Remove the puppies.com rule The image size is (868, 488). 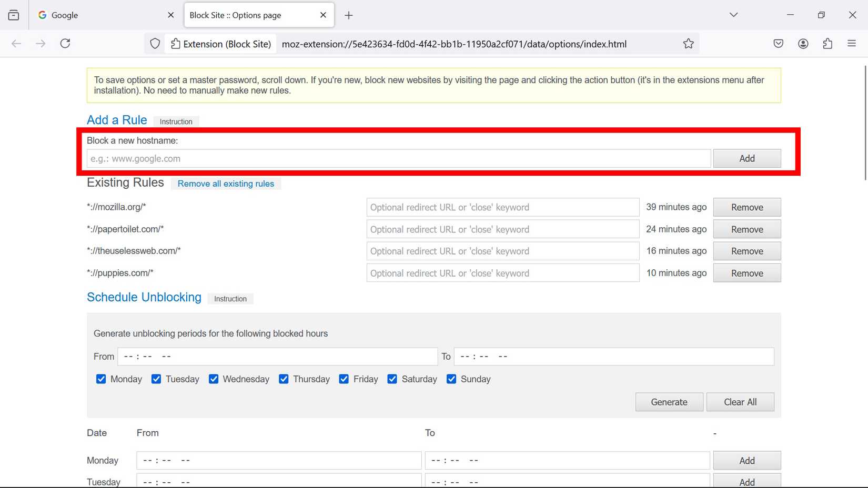[747, 273]
